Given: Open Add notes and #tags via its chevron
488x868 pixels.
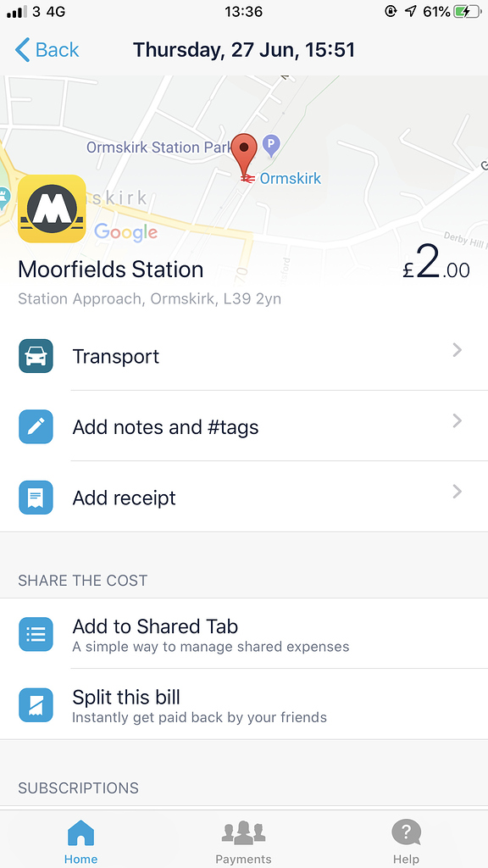Looking at the screenshot, I should tap(457, 420).
